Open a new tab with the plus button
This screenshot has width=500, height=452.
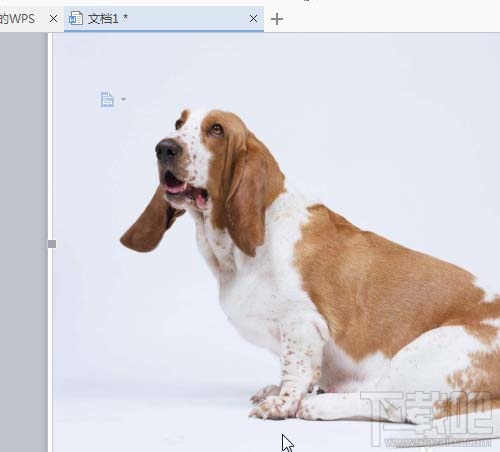[277, 19]
